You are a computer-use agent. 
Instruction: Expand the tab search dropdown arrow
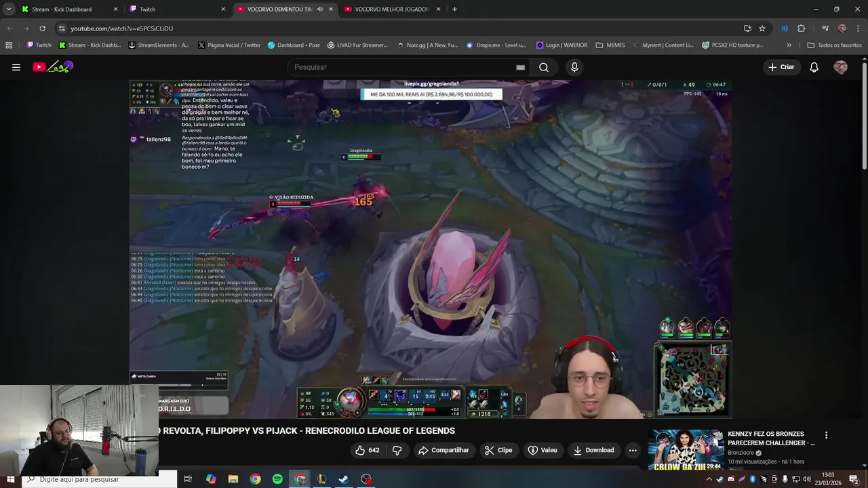coord(8,9)
